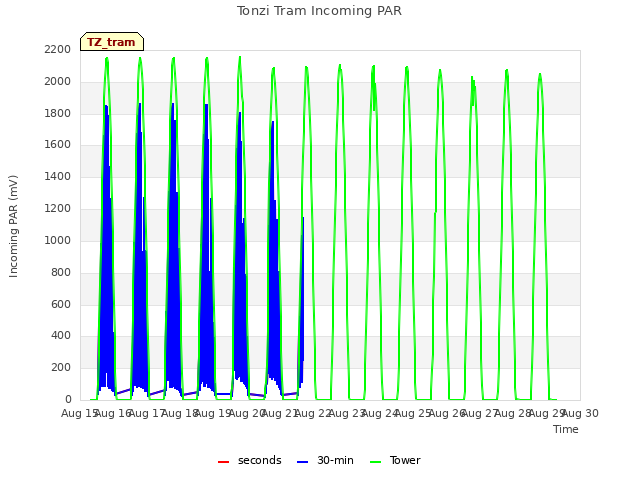Click the chart title Tonzi Tram Incoming PAR
Screen dimensions: 640x480
(319, 11)
